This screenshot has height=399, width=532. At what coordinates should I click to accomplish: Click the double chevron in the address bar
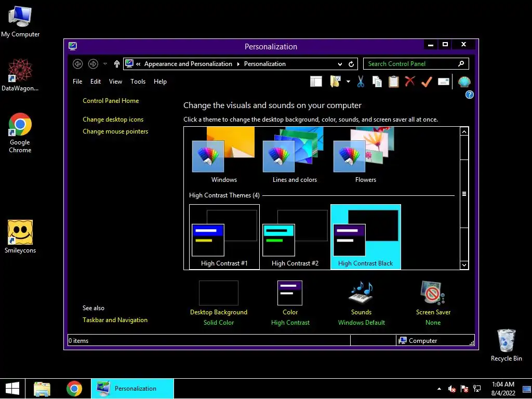[x=138, y=64]
